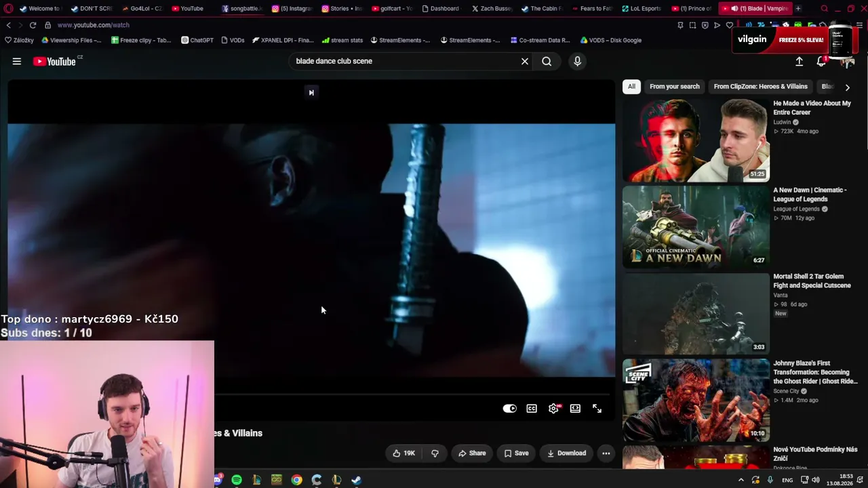The height and width of the screenshot is (488, 868).
Task: Click the address bar showing www.youtube.com/watch
Action: [x=93, y=25]
